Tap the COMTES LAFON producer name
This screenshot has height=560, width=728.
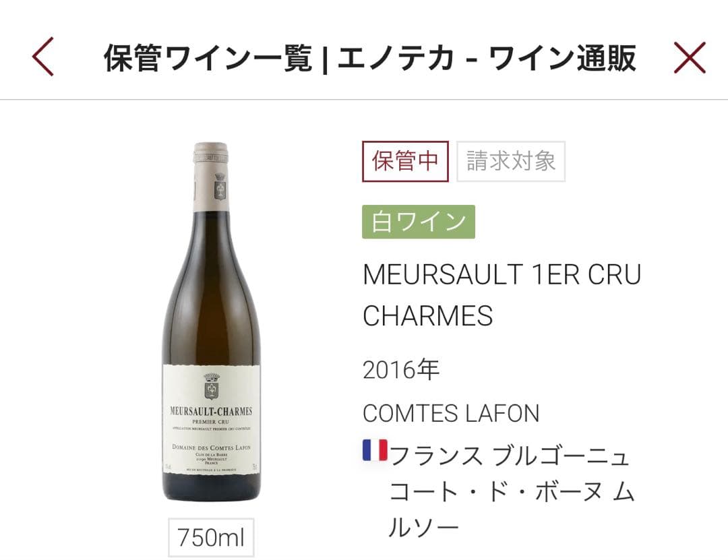[451, 413]
